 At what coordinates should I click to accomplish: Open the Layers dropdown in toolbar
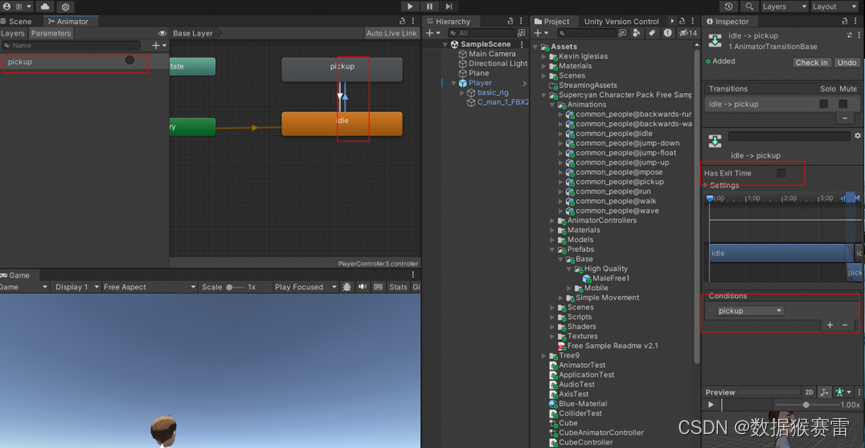point(784,7)
